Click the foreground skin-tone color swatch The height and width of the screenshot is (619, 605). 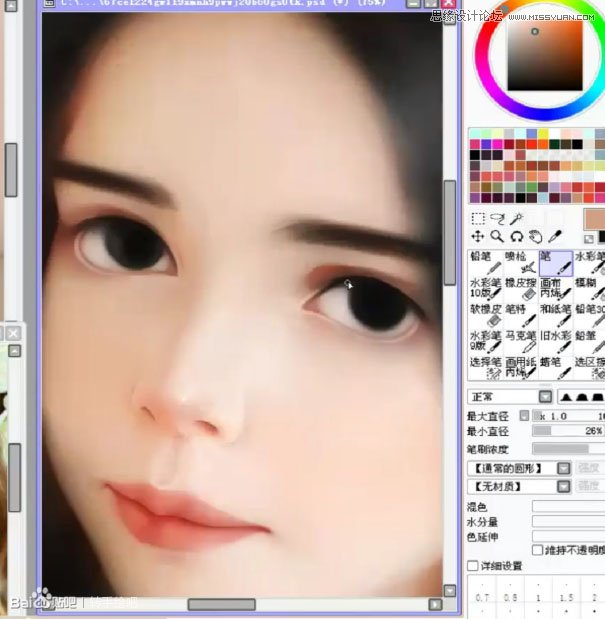[594, 219]
